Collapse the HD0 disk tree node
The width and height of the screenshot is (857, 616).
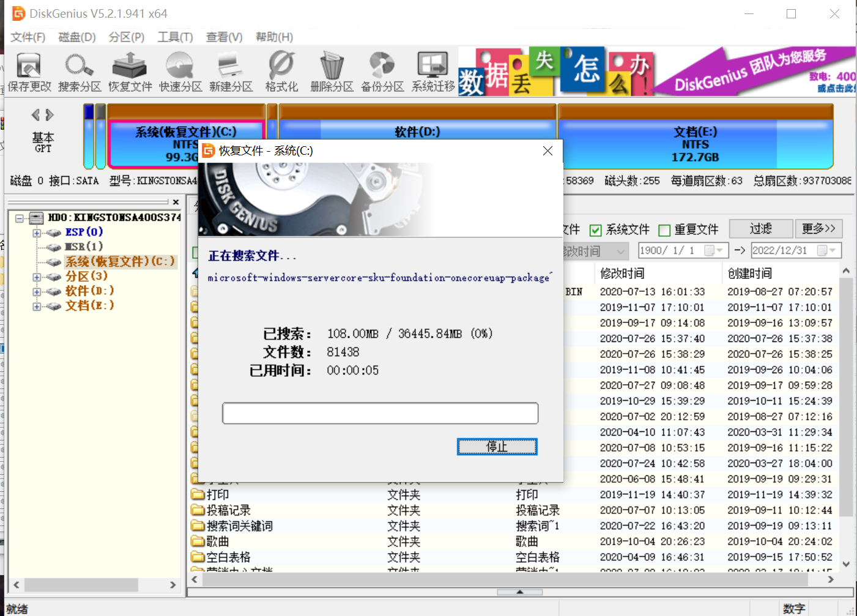[20, 218]
